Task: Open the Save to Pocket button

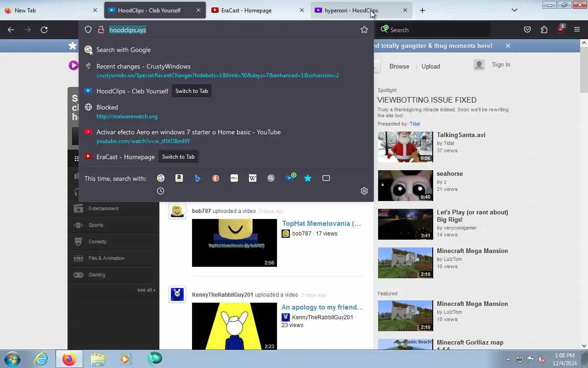Action: click(527, 30)
